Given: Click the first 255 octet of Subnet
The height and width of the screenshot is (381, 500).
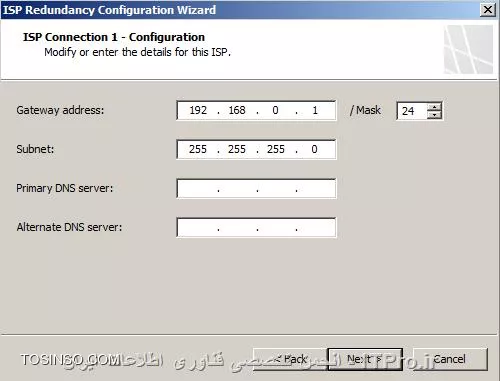Looking at the screenshot, I should tap(198, 149).
